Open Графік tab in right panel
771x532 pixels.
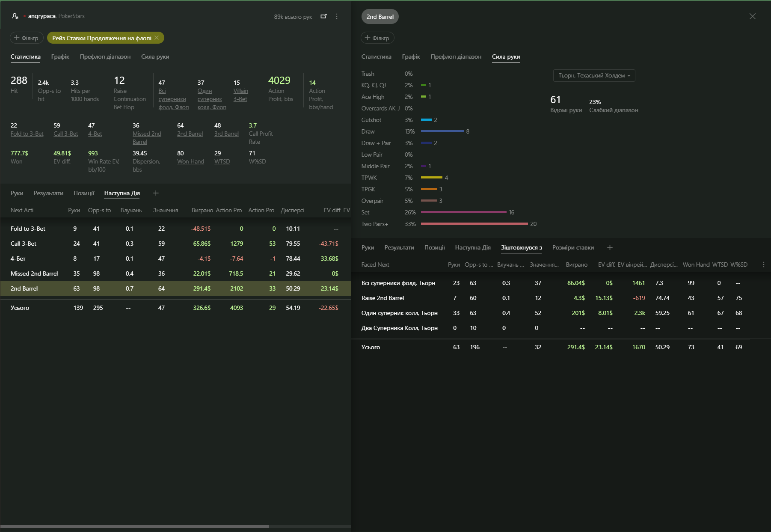[411, 56]
